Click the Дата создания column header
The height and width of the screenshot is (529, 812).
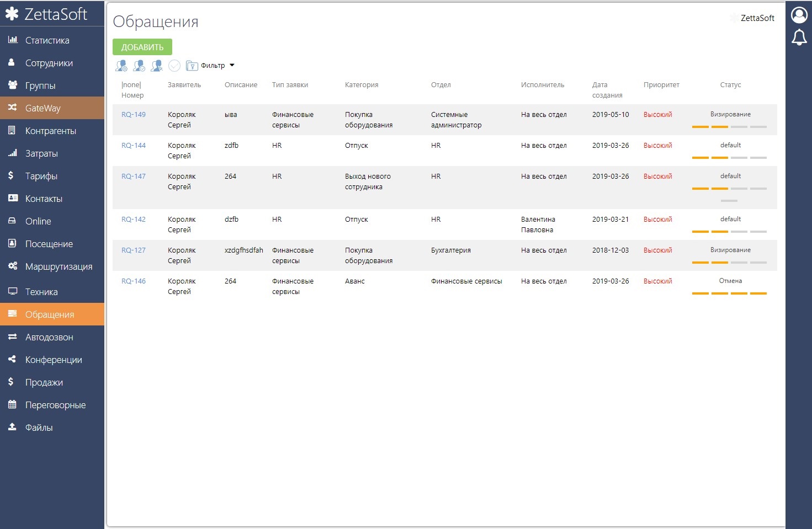[607, 90]
